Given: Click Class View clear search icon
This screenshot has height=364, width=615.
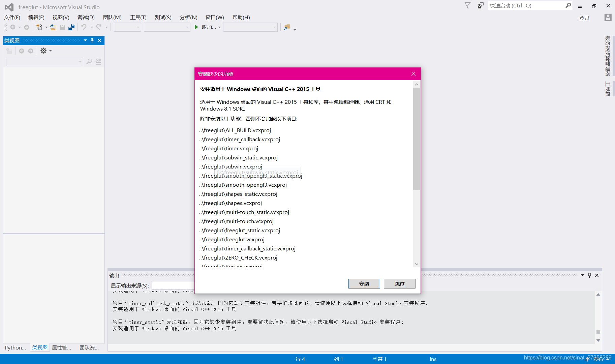Looking at the screenshot, I should tap(98, 62).
